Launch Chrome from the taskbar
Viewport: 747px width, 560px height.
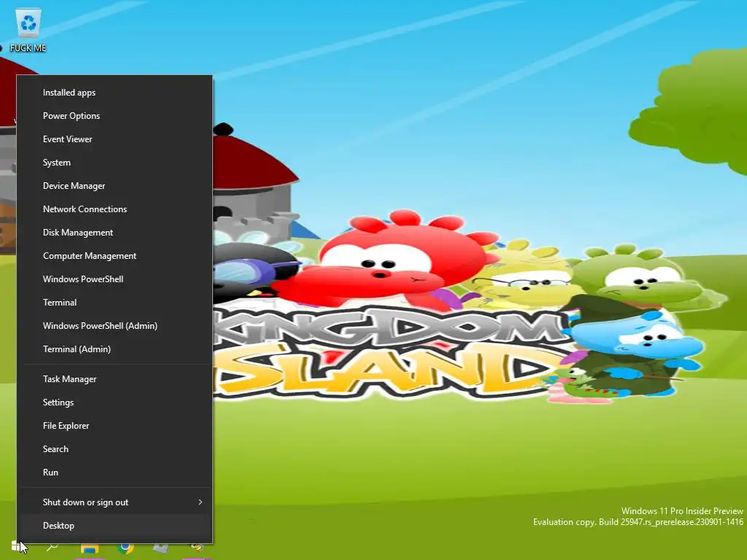tap(125, 548)
